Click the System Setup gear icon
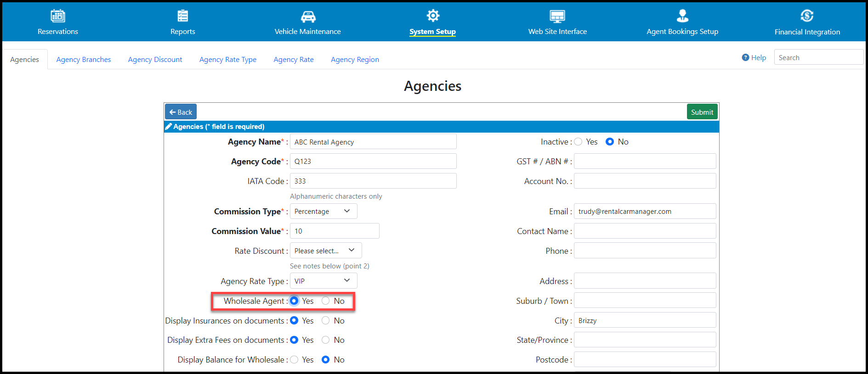This screenshot has width=868, height=374. (x=433, y=16)
